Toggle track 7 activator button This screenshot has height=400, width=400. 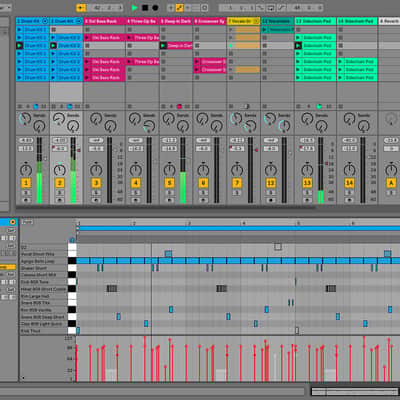point(237,183)
